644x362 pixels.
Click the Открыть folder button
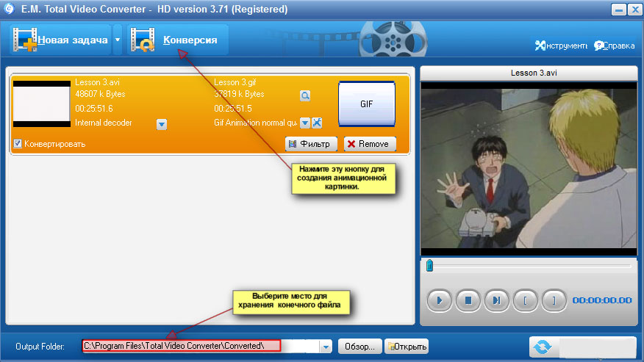pos(407,347)
